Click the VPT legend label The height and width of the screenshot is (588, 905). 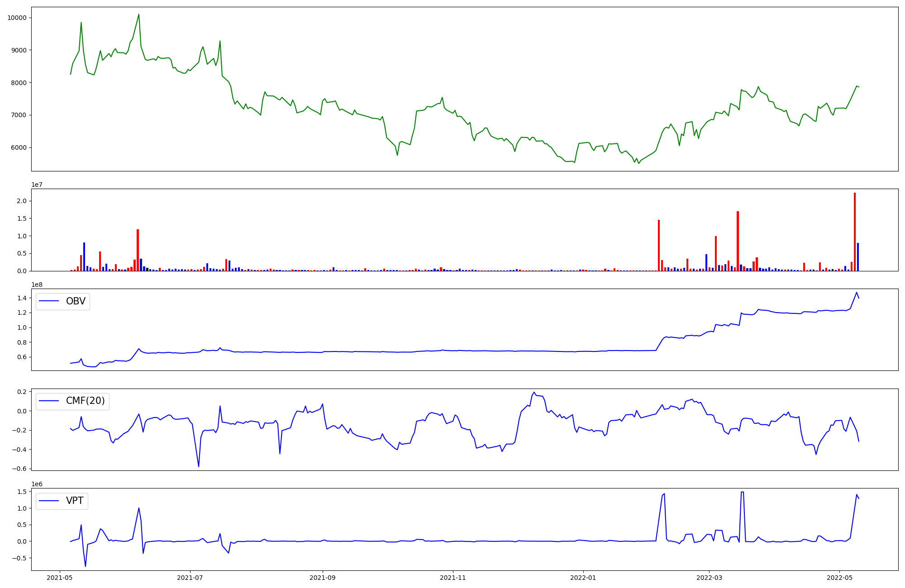[x=75, y=501]
